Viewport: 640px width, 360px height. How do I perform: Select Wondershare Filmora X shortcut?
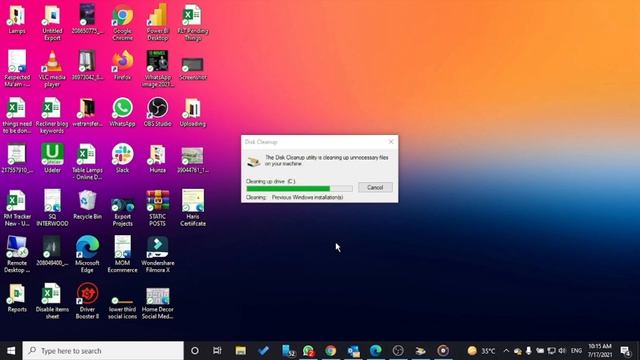(x=158, y=254)
